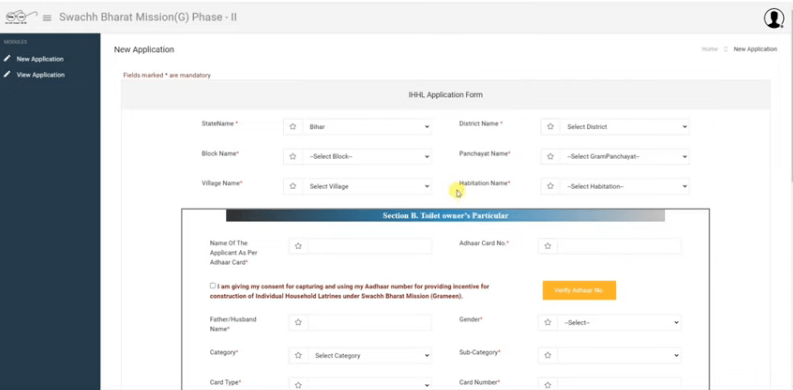Click pencil icon beside View Application
This screenshot has width=793, height=390.
[7, 74]
